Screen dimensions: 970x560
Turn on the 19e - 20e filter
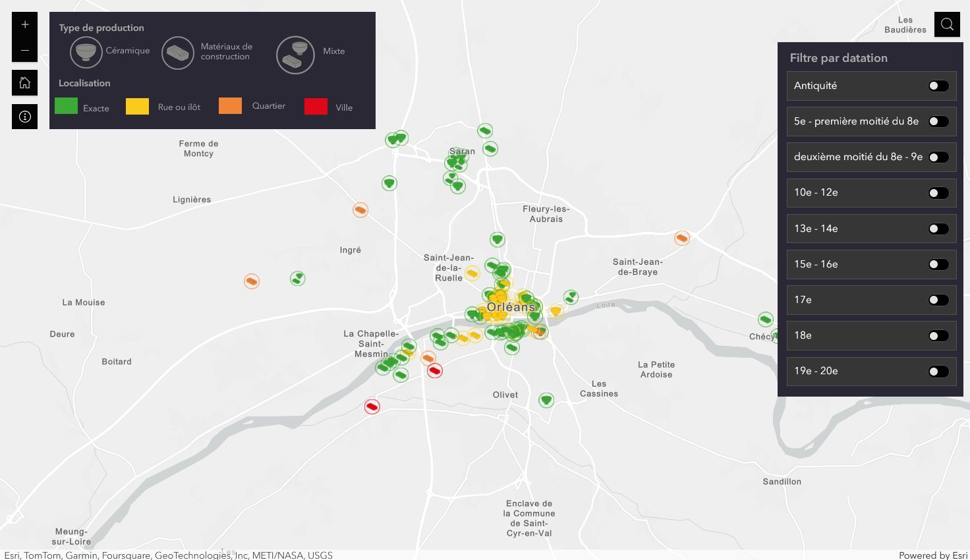point(938,372)
